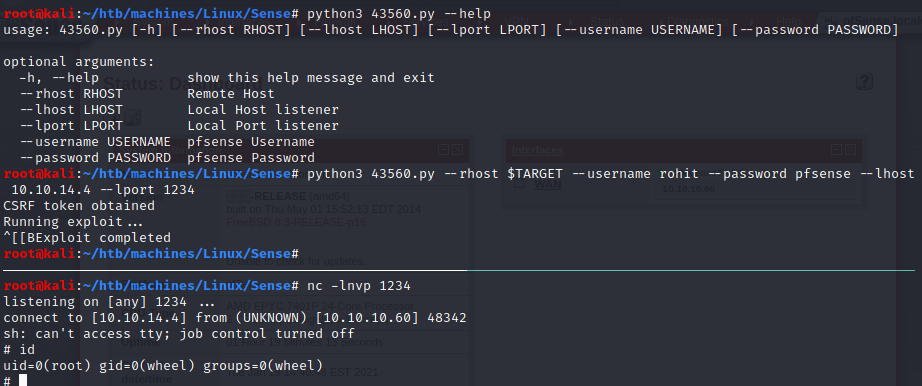
Task: Click "sh: can't access tty" message
Action: tap(179, 334)
